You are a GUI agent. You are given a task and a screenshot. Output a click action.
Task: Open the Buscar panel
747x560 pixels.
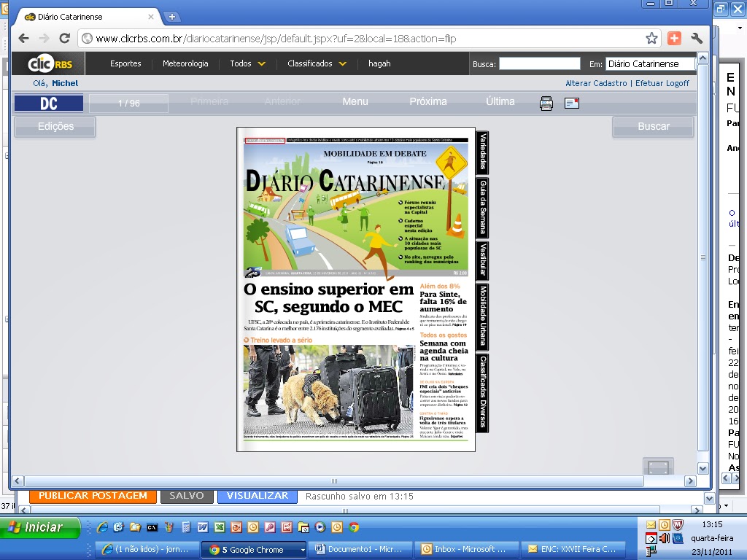point(653,127)
